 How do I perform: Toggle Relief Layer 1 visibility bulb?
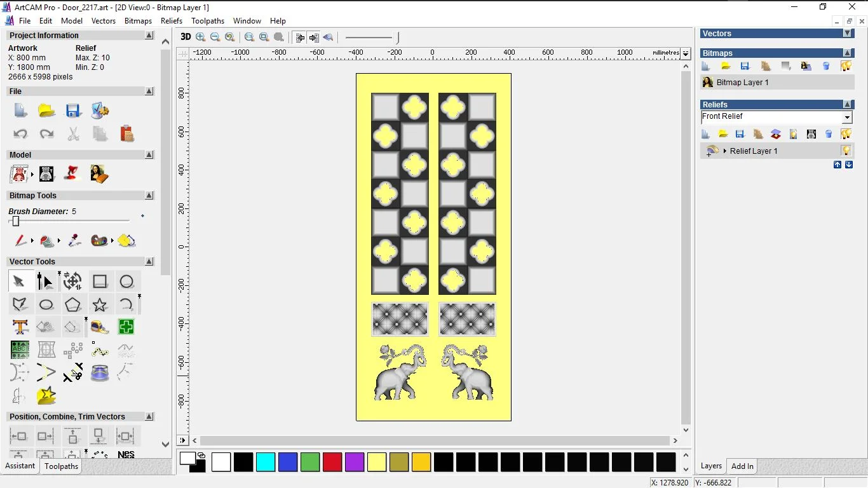tap(846, 151)
